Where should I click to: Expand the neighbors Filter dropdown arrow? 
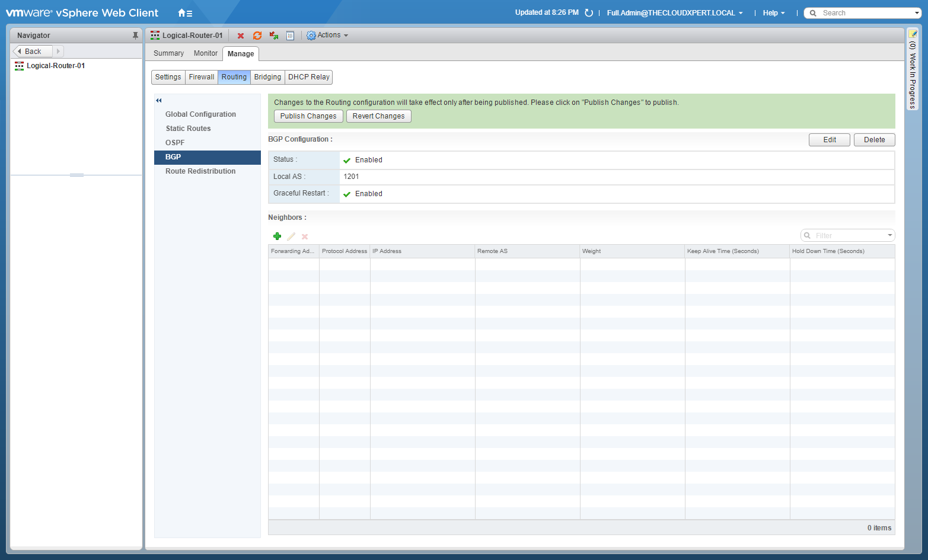click(x=889, y=236)
